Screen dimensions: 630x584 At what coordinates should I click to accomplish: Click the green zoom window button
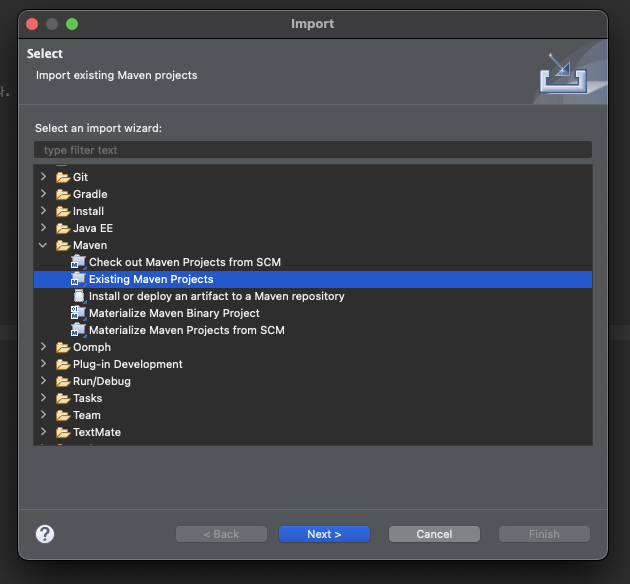[x=72, y=24]
